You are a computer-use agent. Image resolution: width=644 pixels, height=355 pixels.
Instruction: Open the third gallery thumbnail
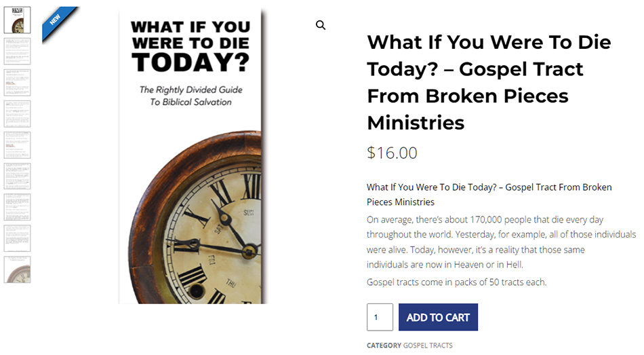coord(17,82)
